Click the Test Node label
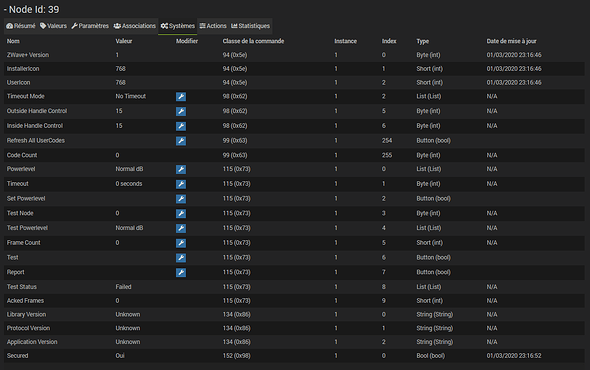This screenshot has height=370, width=590. (x=20, y=213)
